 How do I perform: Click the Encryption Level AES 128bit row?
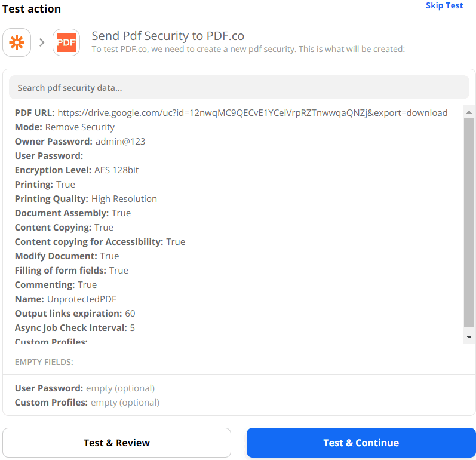click(76, 170)
